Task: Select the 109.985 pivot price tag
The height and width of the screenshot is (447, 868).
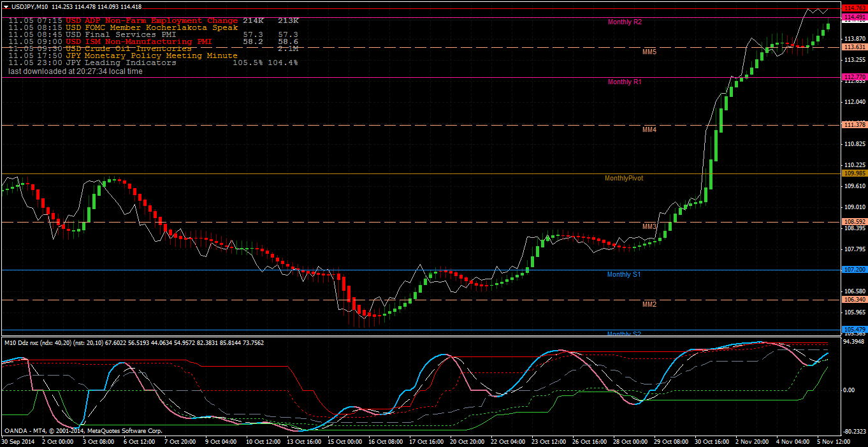Action: [854, 173]
